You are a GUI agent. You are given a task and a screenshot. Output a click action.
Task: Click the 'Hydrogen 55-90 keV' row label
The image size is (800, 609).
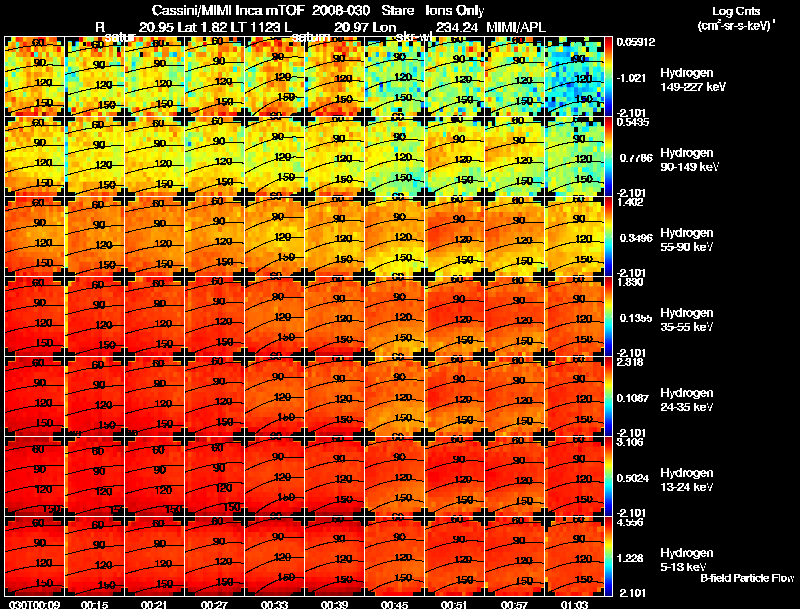click(687, 239)
